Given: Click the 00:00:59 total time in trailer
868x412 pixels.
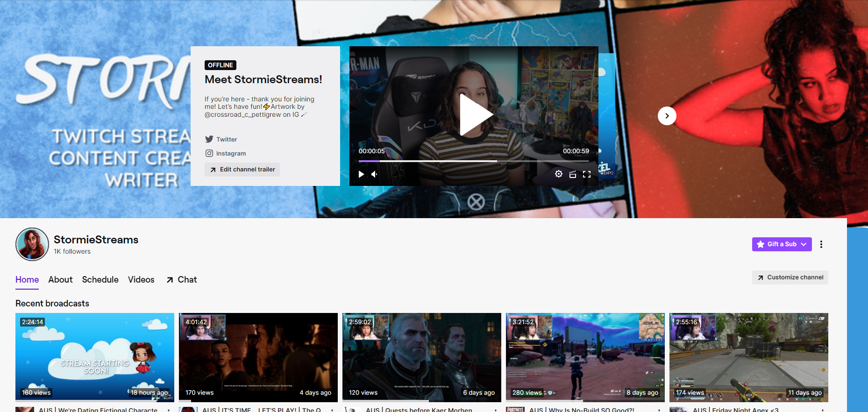Looking at the screenshot, I should point(576,151).
